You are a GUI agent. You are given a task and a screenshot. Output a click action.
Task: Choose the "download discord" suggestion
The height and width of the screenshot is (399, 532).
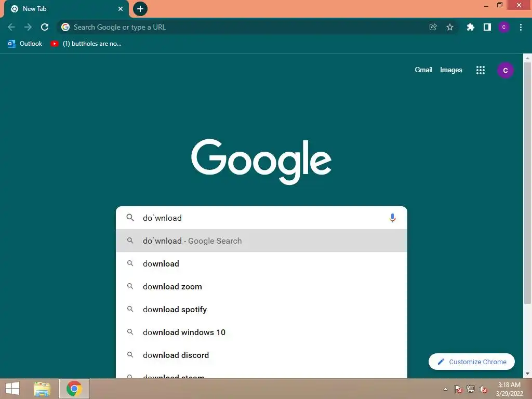[261, 355]
